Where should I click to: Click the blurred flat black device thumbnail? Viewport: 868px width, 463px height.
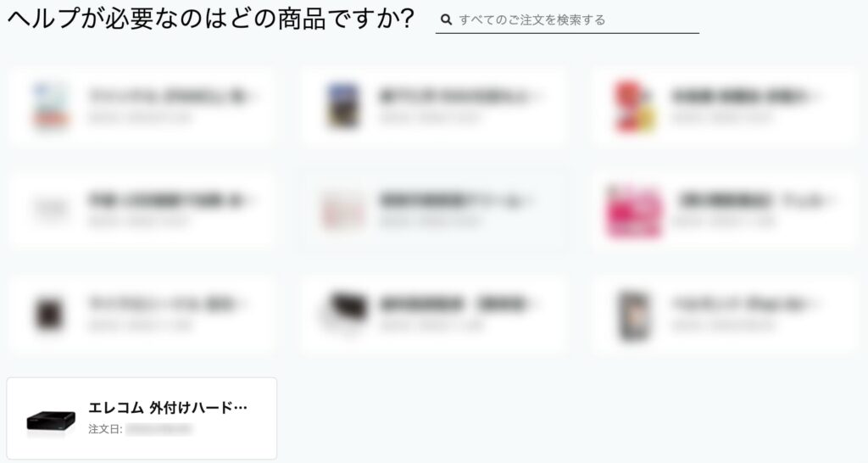click(x=346, y=309)
